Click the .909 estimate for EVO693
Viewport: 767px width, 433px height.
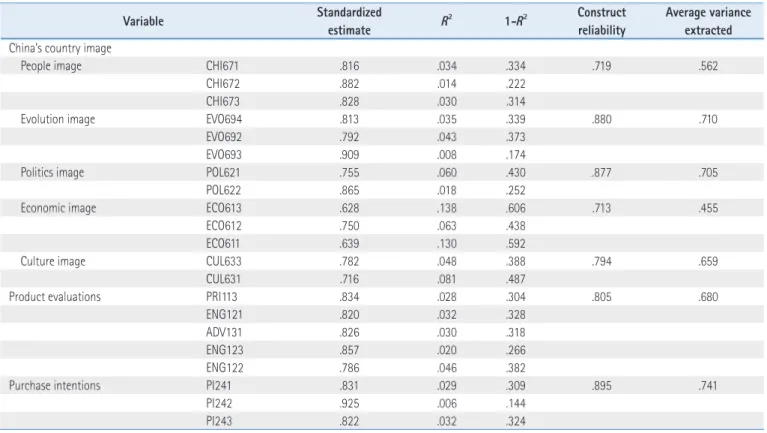(x=349, y=155)
